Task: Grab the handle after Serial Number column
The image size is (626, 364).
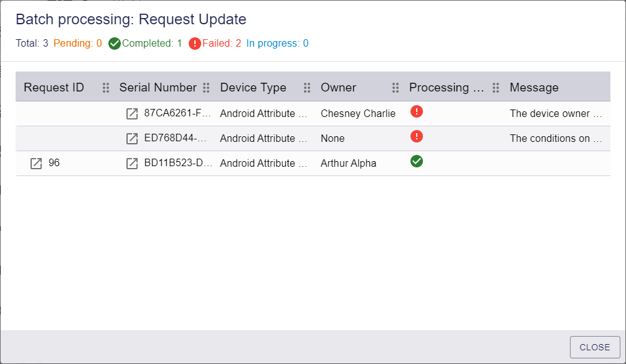Action: [x=206, y=88]
